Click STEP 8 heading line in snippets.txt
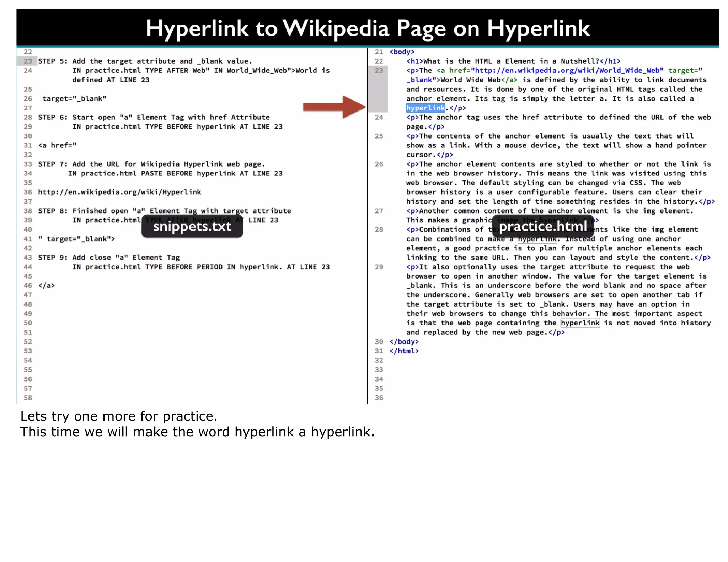This screenshot has width=728, height=562. click(165, 211)
